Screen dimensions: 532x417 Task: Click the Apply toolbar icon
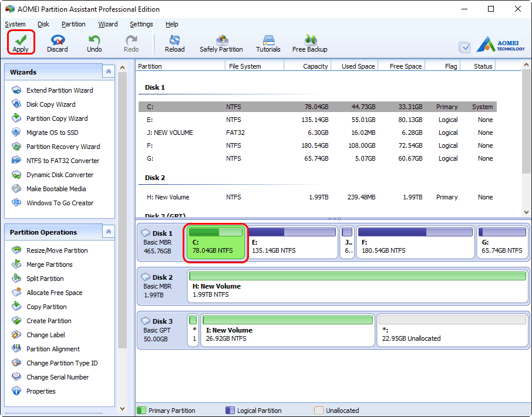coord(21,42)
